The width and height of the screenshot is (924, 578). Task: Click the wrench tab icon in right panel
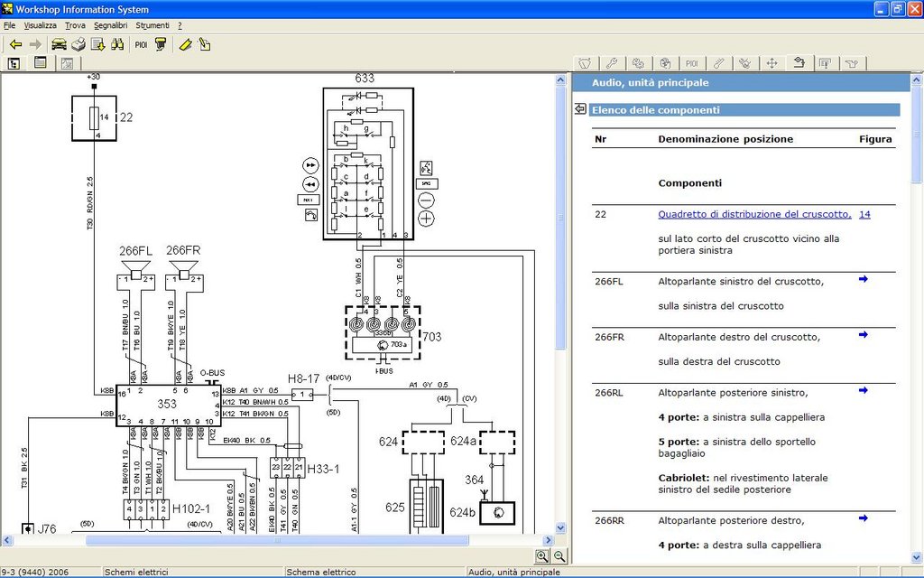coord(611,63)
